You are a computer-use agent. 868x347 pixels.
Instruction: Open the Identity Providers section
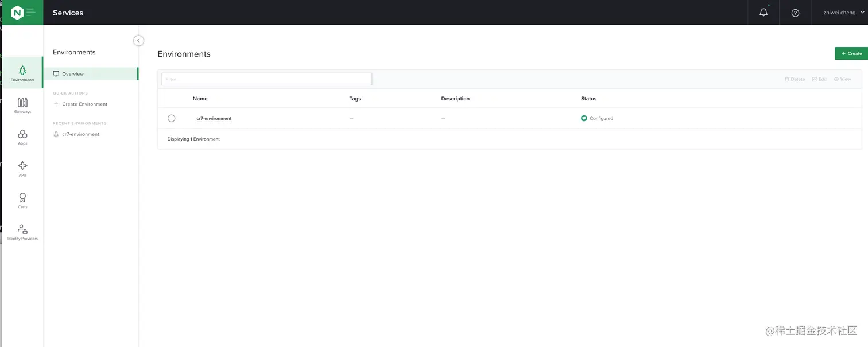[22, 232]
